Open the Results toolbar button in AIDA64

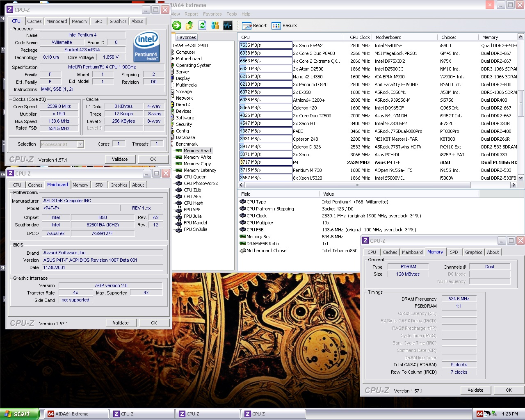click(x=284, y=25)
